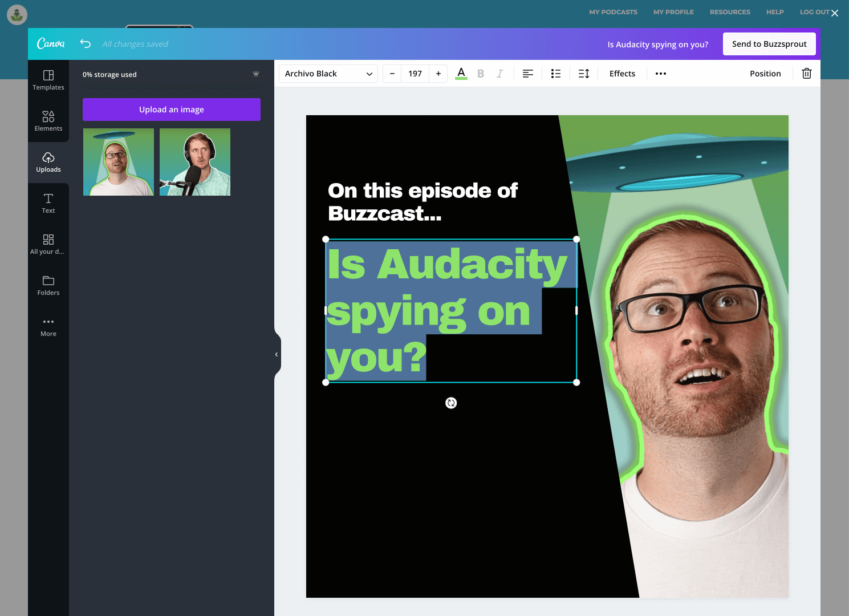Select the podcaster with microphone thumbnail
The image size is (849, 616).
(195, 162)
